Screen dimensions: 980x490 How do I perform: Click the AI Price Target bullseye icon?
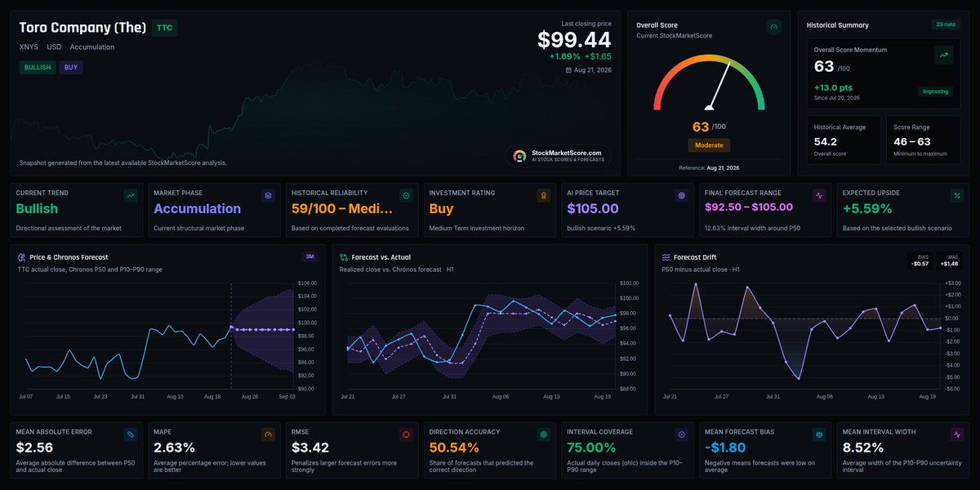pos(682,196)
